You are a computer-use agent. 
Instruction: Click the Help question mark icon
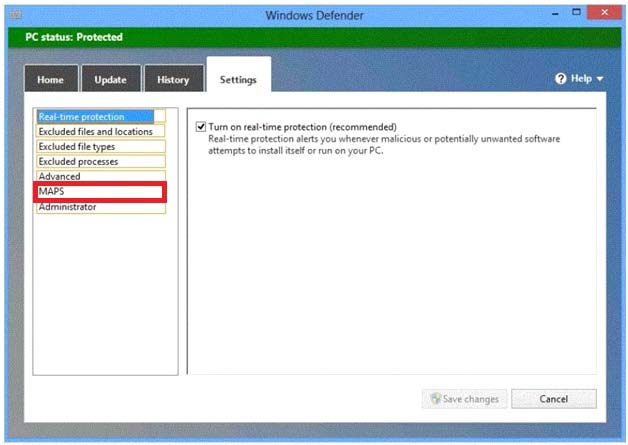click(561, 79)
